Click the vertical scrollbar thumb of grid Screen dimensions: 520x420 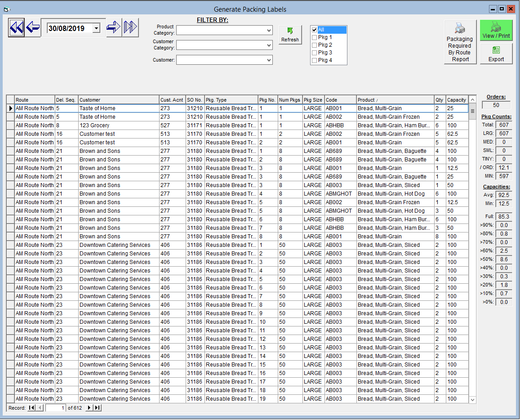472,111
